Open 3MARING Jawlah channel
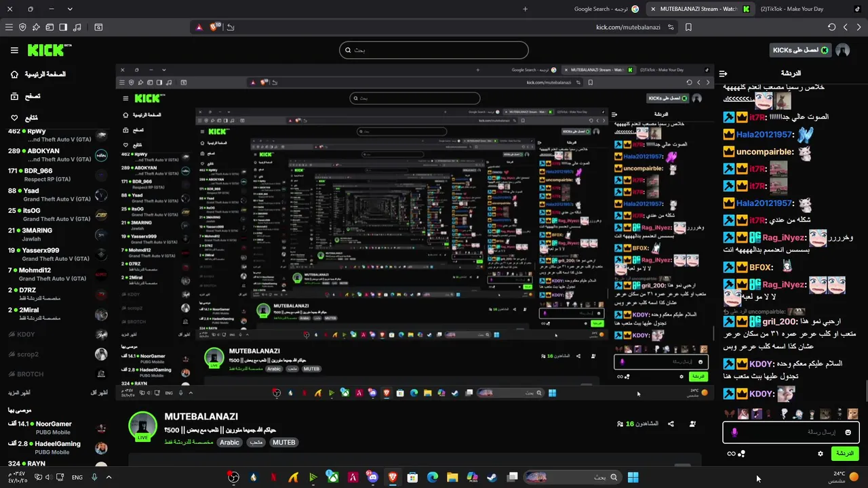 pyautogui.click(x=57, y=235)
